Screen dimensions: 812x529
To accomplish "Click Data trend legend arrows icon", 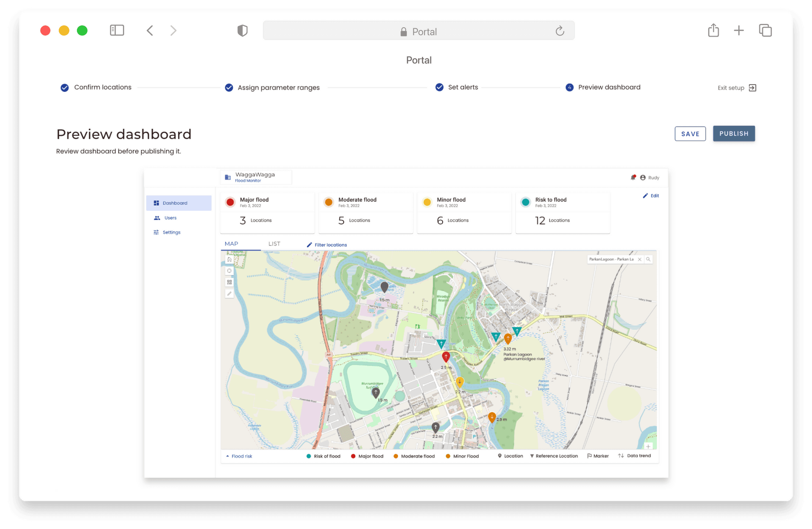I will [621, 456].
